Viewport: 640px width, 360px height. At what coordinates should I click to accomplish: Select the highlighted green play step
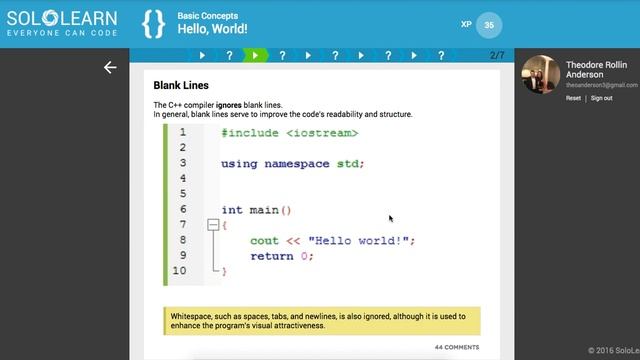256,56
